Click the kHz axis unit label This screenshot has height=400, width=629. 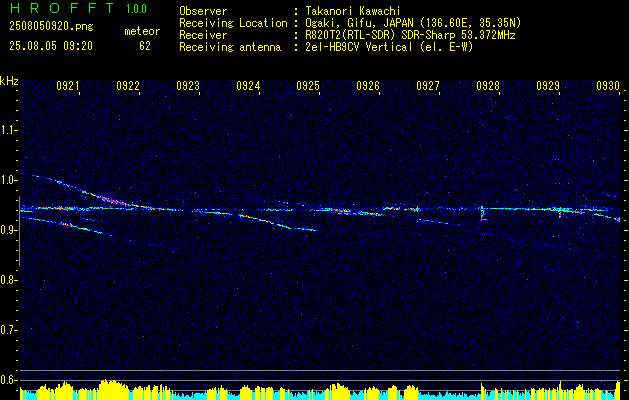tap(9, 81)
